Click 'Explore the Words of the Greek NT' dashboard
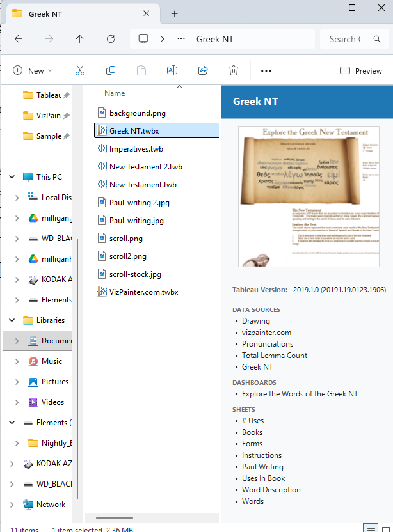 click(300, 394)
